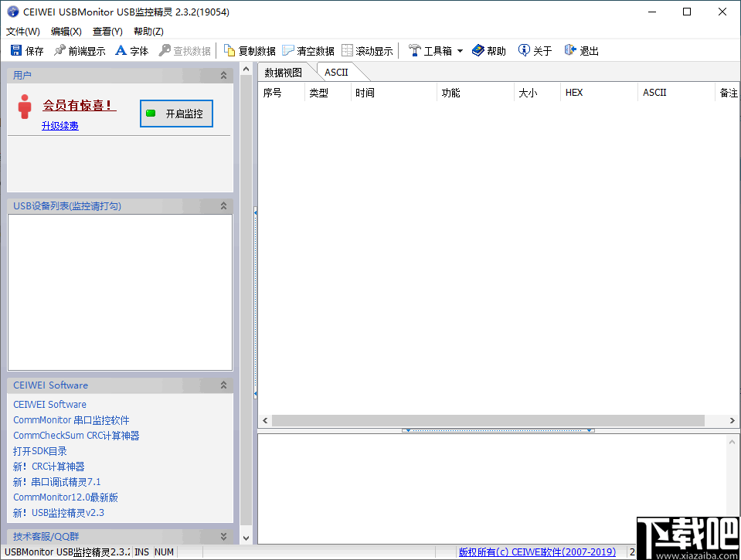Click the 升级续费 renewal link
This screenshot has width=741, height=560.
60,125
